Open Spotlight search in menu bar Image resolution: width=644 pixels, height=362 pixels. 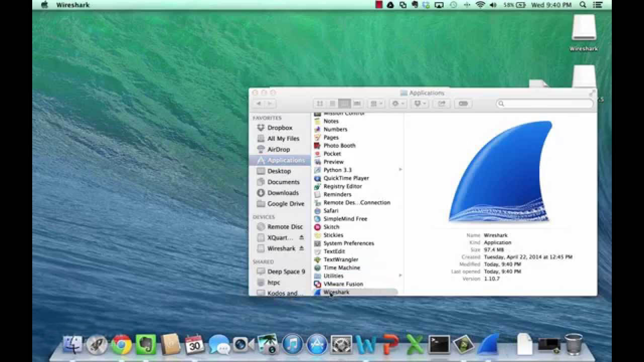[x=583, y=5]
